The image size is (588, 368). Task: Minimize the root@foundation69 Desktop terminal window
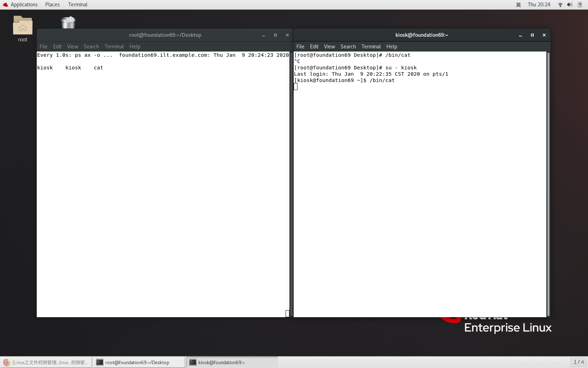[264, 35]
